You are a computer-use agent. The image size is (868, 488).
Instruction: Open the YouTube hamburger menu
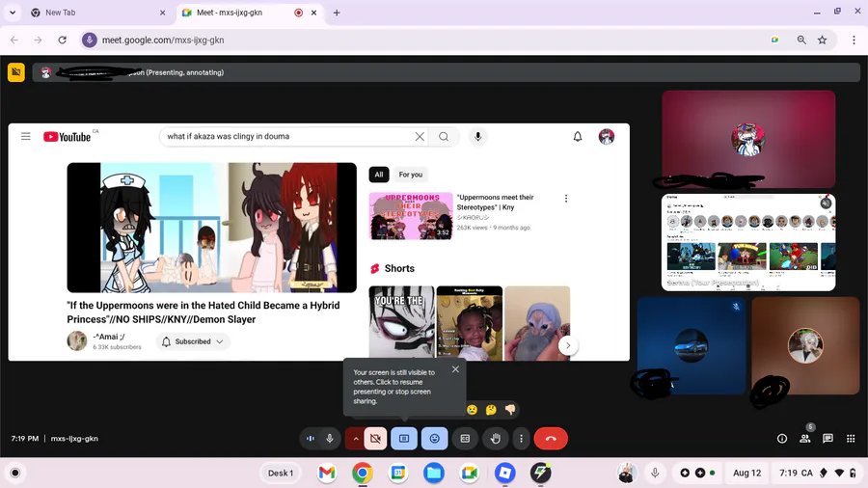(25, 136)
